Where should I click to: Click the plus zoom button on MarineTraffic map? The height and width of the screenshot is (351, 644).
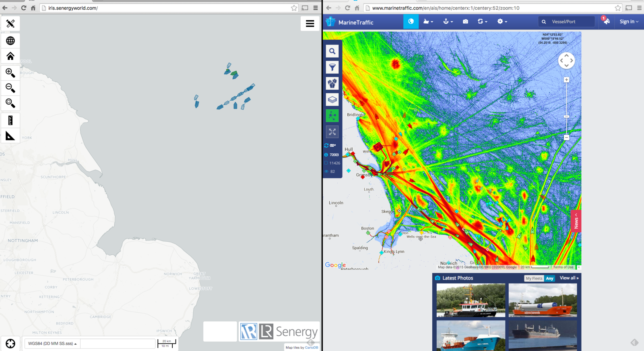(x=566, y=80)
